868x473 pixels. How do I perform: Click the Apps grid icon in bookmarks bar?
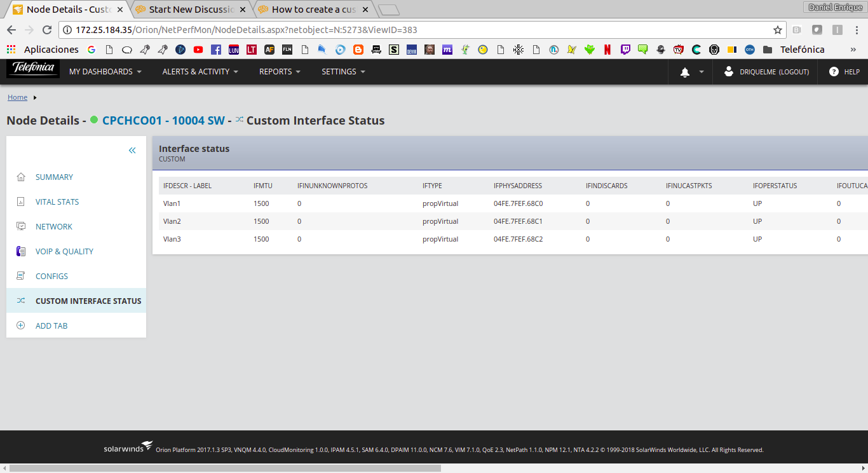(11, 50)
